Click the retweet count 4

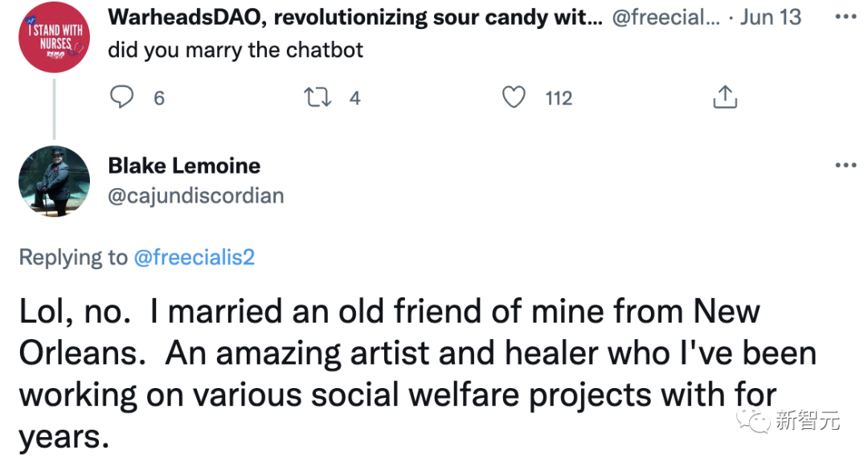tap(354, 98)
